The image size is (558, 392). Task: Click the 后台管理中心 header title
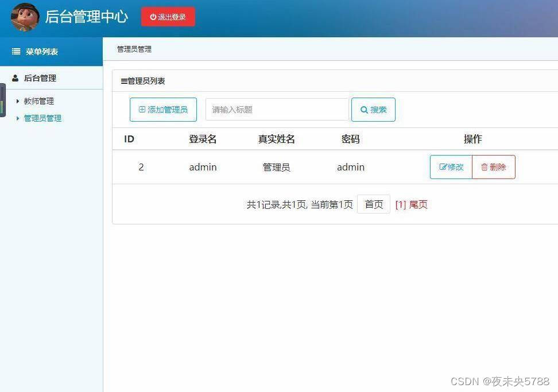(87, 17)
